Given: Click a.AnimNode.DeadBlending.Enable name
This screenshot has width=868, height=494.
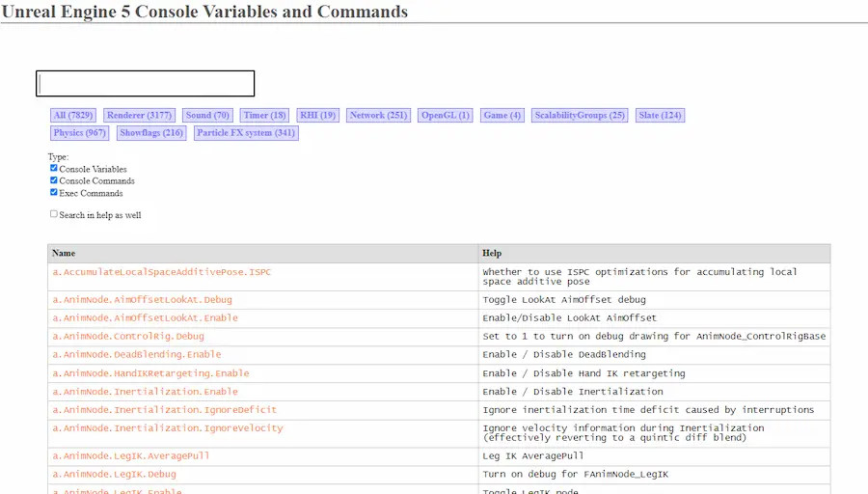Looking at the screenshot, I should click(137, 354).
